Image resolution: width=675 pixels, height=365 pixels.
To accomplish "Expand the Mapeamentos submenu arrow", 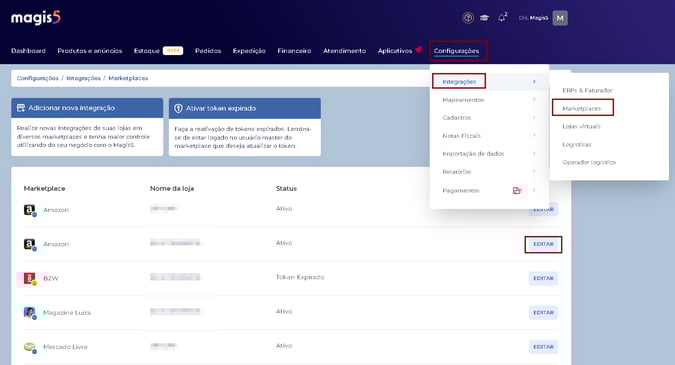I will coord(534,100).
